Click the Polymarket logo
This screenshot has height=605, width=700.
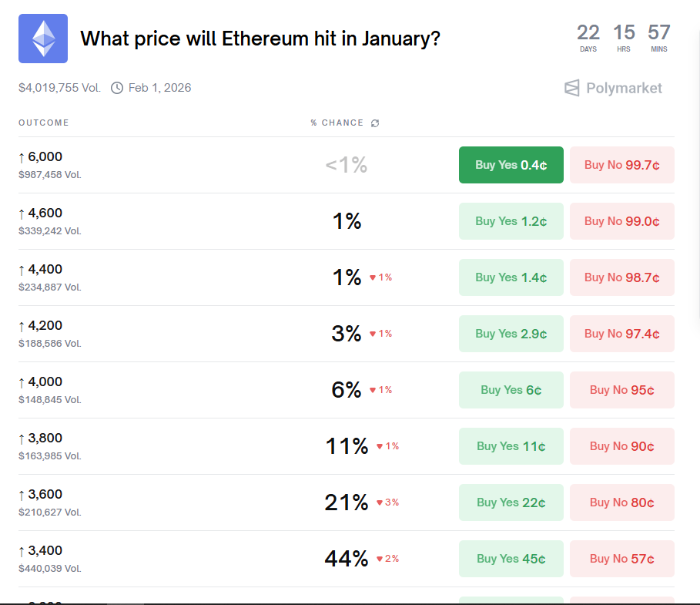[x=613, y=88]
